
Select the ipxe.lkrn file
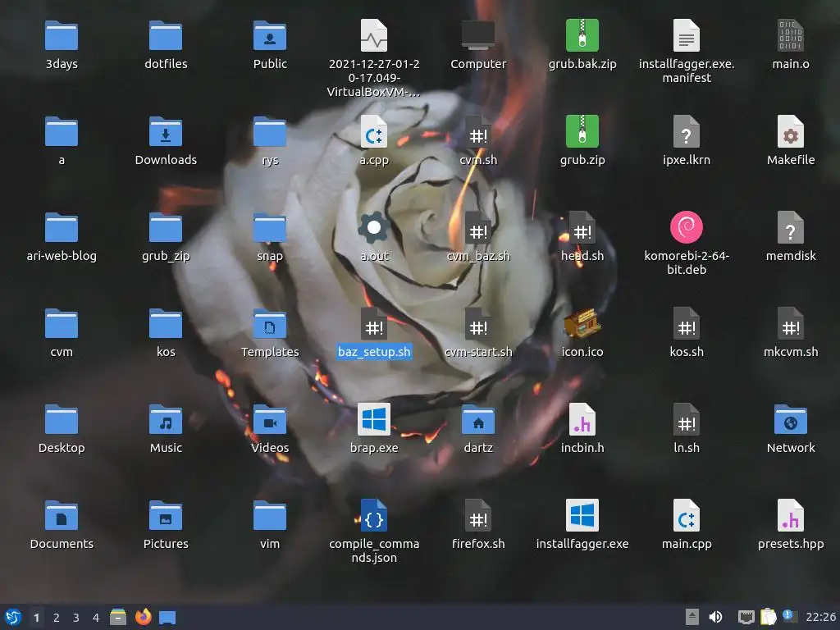point(687,132)
